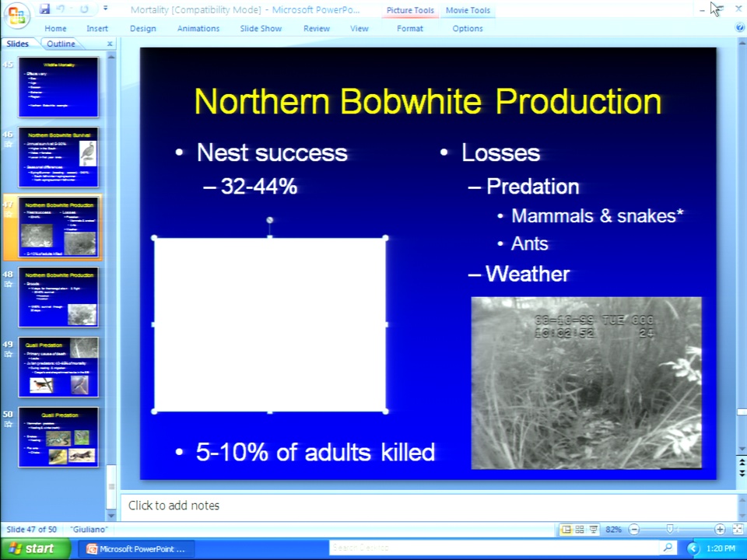Switch to Normal view
Image resolution: width=747 pixels, height=560 pixels.
point(566,529)
